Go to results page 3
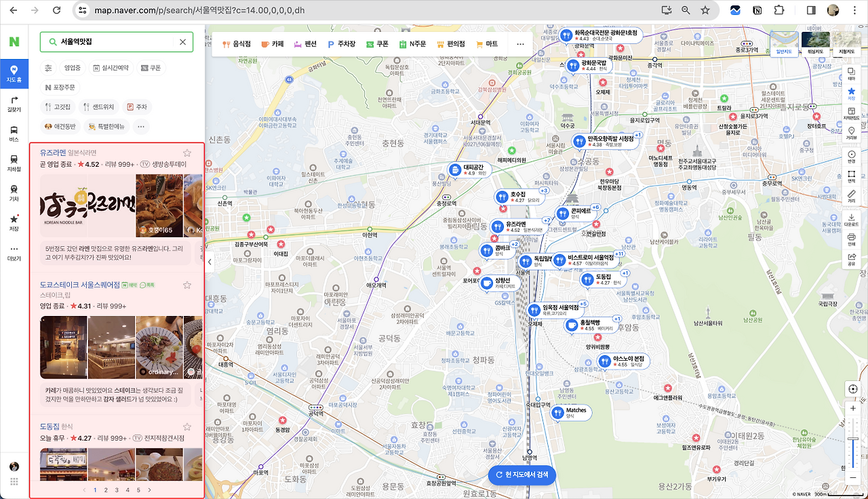The height and width of the screenshot is (499, 868). click(x=117, y=490)
